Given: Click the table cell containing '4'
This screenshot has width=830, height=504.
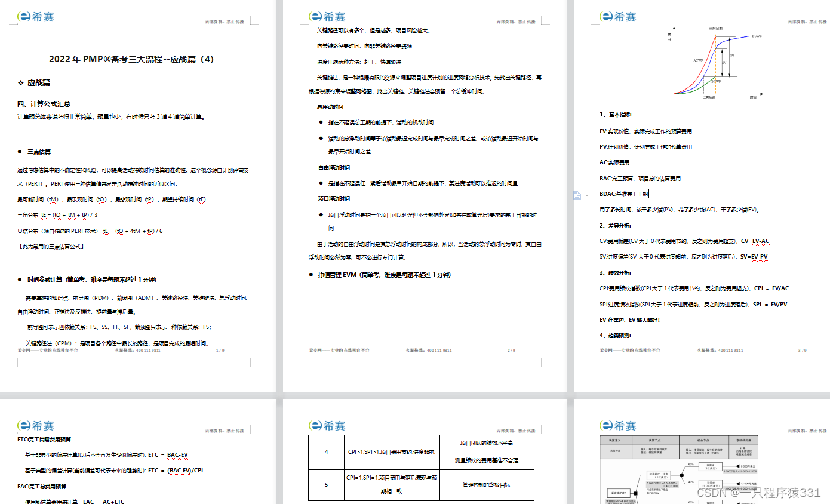Looking at the screenshot, I should click(326, 452).
